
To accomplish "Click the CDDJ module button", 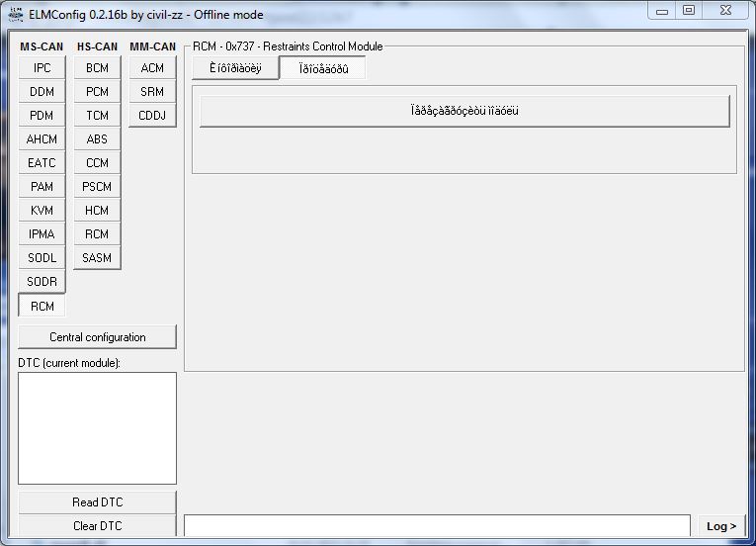I will (152, 116).
